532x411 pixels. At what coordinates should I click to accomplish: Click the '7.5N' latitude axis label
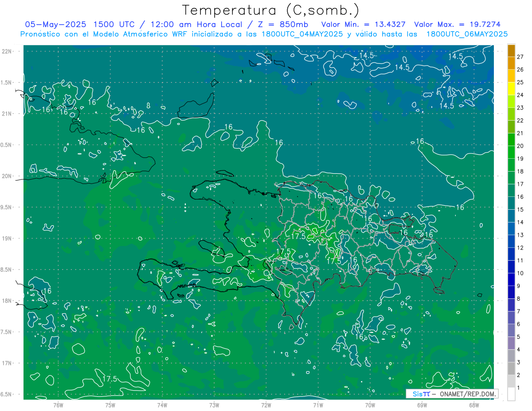[7, 332]
